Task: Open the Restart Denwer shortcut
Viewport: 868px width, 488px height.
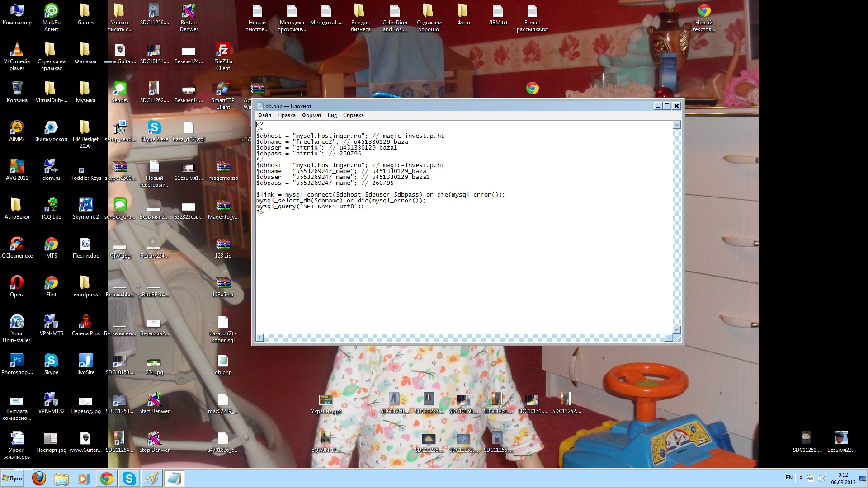Action: pos(189,11)
